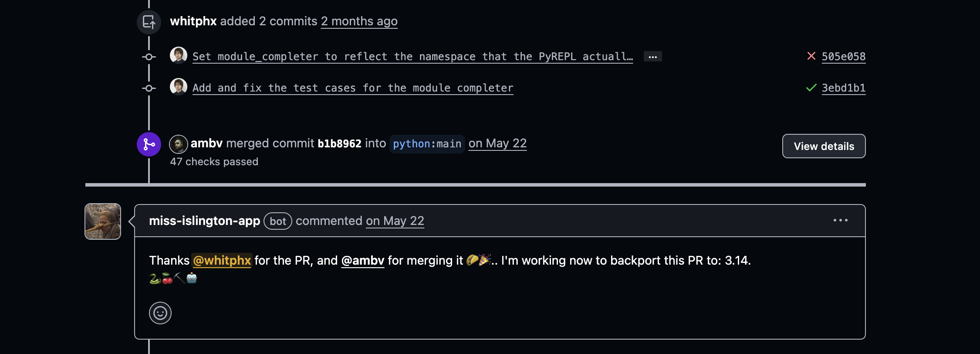
Task: Click the commits push icon beside whitphx
Action: [149, 22]
